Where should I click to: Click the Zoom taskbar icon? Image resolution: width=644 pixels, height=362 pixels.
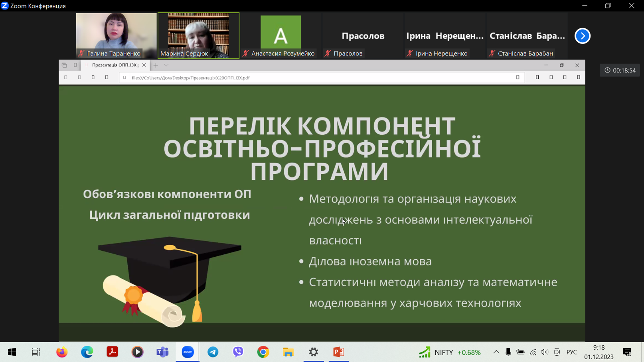click(x=188, y=352)
